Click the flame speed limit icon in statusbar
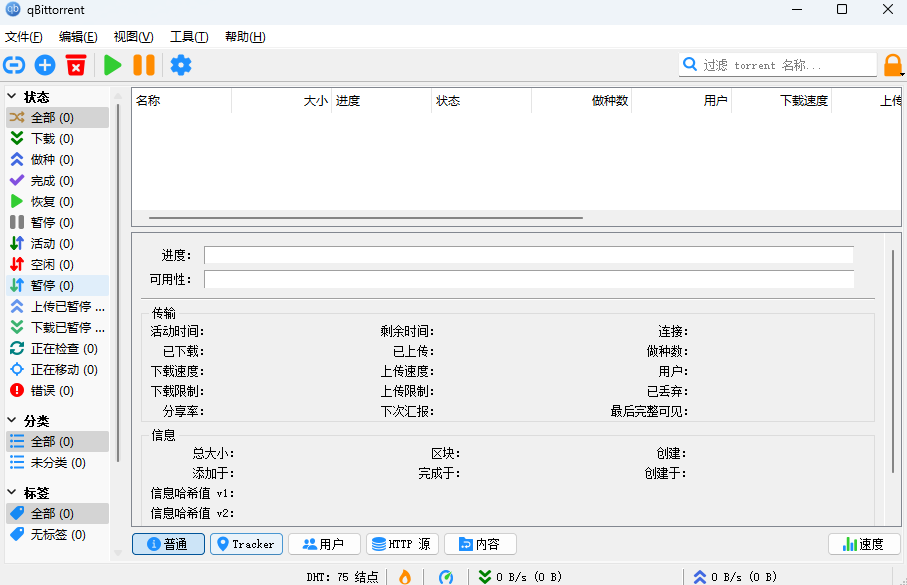Screen dimensions: 907x585 [x=404, y=576]
